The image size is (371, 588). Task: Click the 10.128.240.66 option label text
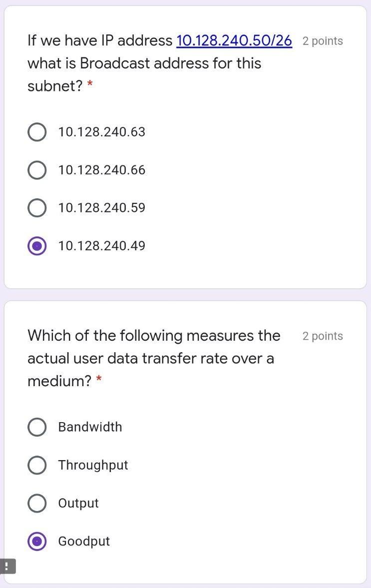click(x=101, y=170)
